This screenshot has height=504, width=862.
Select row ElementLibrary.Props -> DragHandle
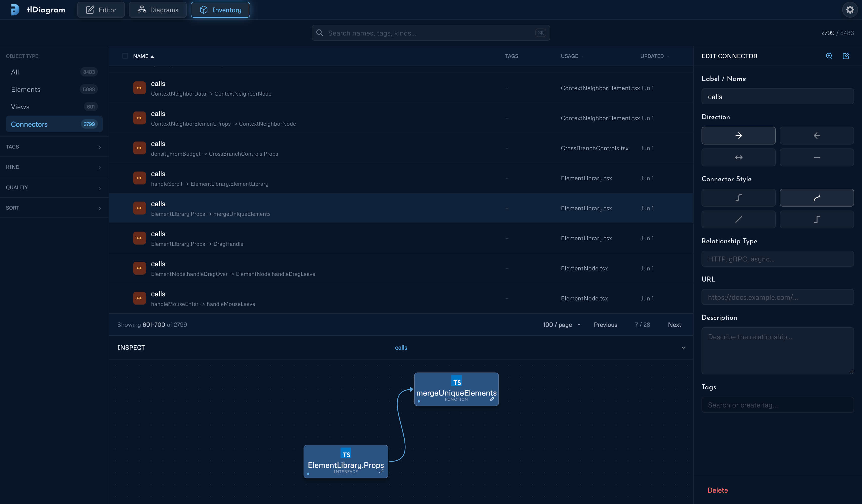coord(401,238)
